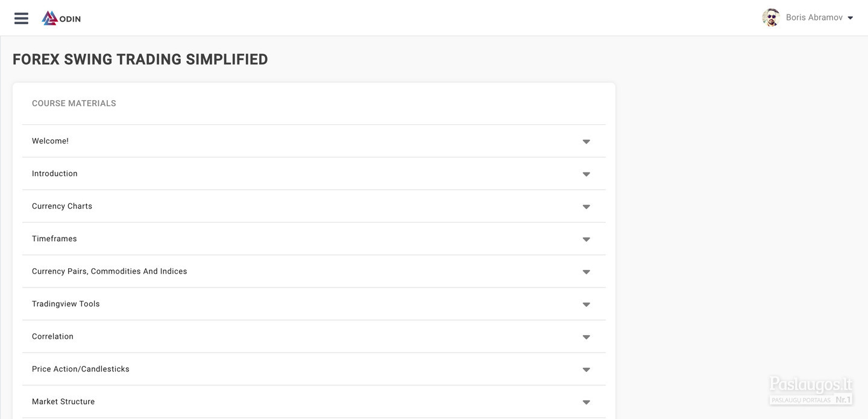
Task: Expand Currency Pairs, Commodities And Indices arrow
Action: tap(586, 272)
